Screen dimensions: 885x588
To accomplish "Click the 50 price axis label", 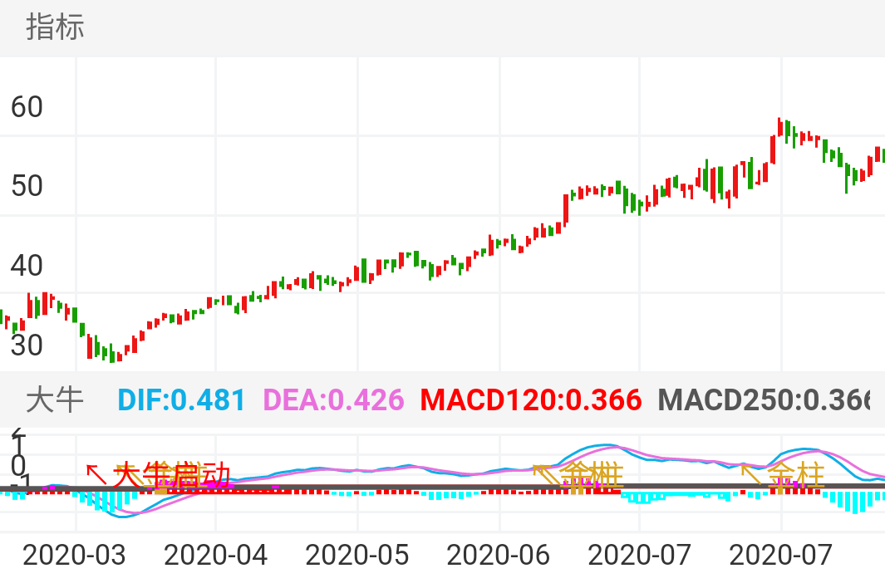I will coord(27,186).
